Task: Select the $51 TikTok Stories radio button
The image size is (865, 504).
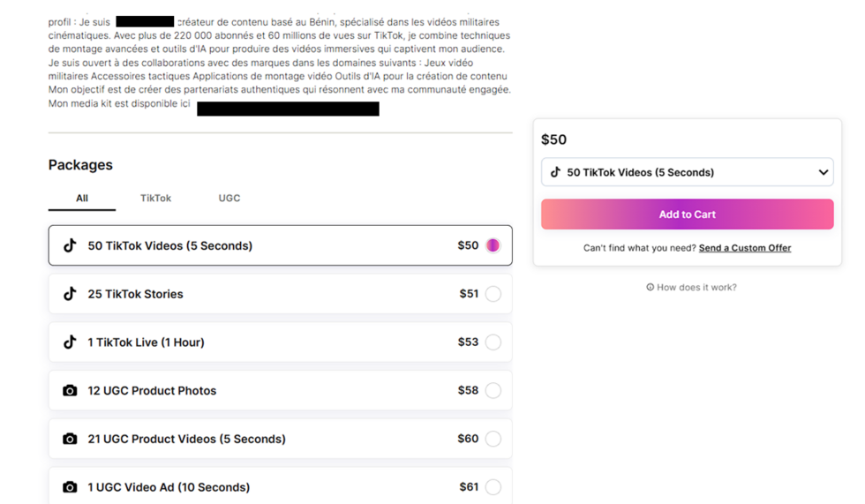Action: 493,294
